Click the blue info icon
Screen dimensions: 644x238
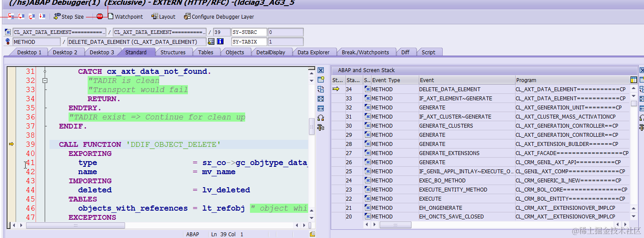click(x=220, y=42)
